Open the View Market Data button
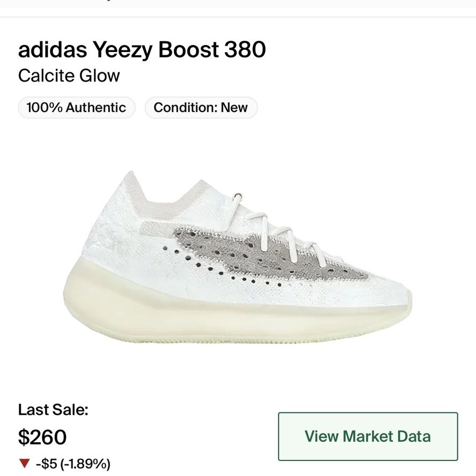 [368, 436]
